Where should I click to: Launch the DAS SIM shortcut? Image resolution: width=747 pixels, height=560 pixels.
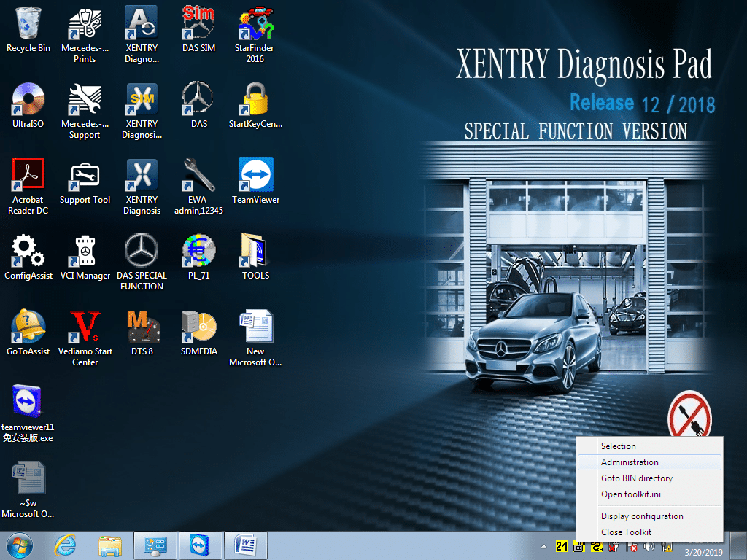(x=198, y=25)
